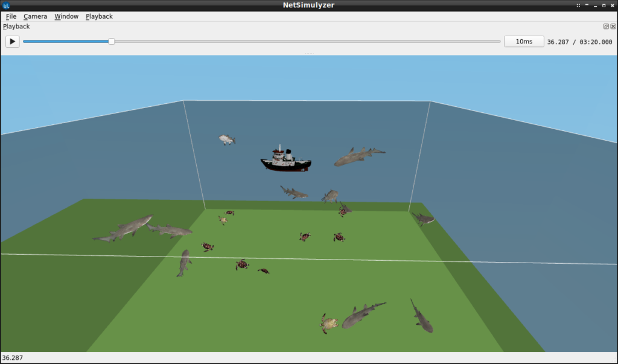The height and width of the screenshot is (364, 618).
Task: Click the NetSimulyzer app icon in title bar
Action: (x=6, y=5)
